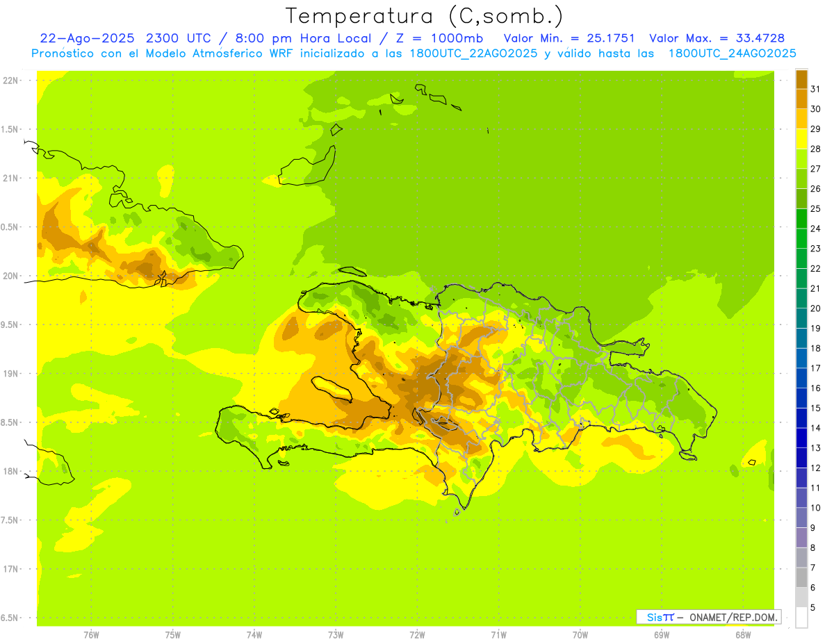This screenshot has width=834, height=644.
Task: Click the colorbar label '7'
Action: click(813, 568)
